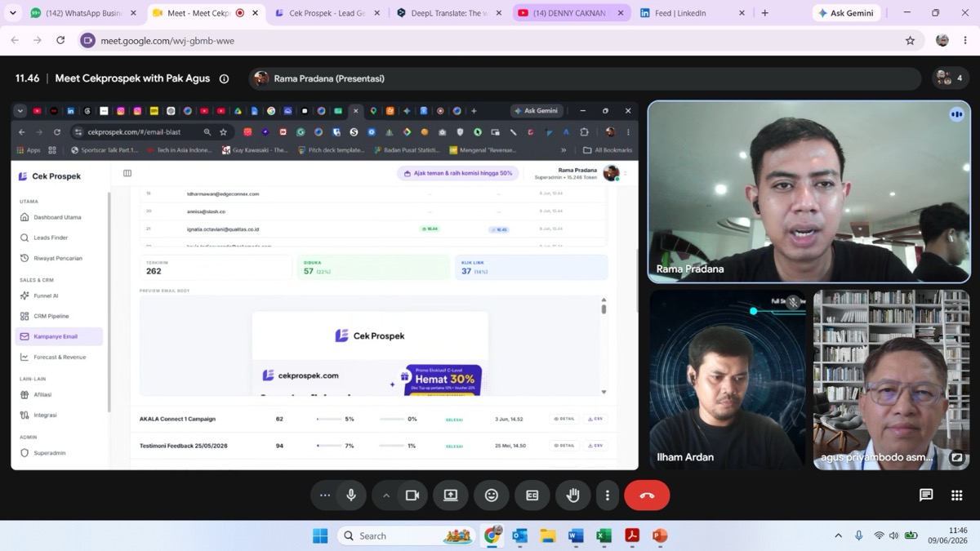The image size is (980, 551).
Task: Open the Meet activities grid icon
Action: 956,495
